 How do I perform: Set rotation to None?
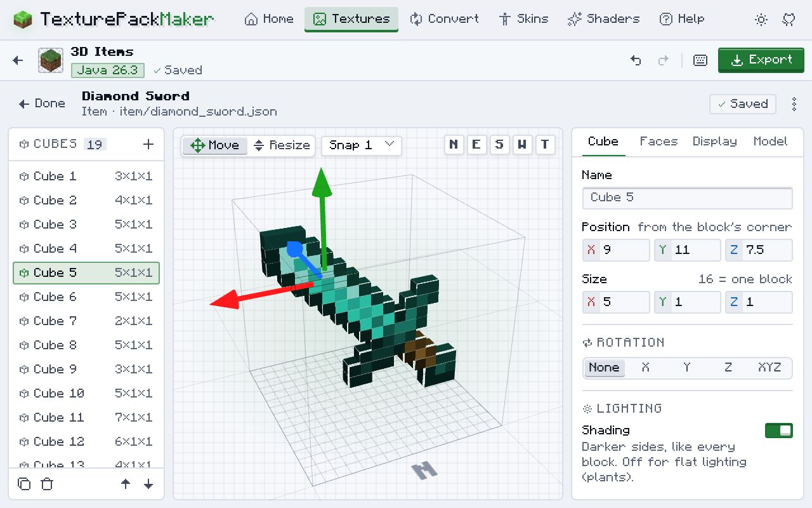tap(604, 368)
